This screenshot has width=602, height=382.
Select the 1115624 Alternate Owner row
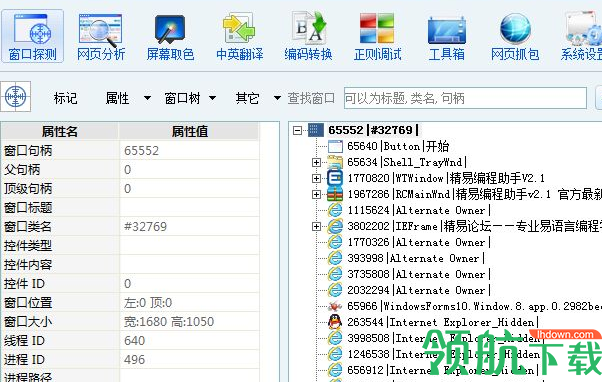tap(419, 210)
